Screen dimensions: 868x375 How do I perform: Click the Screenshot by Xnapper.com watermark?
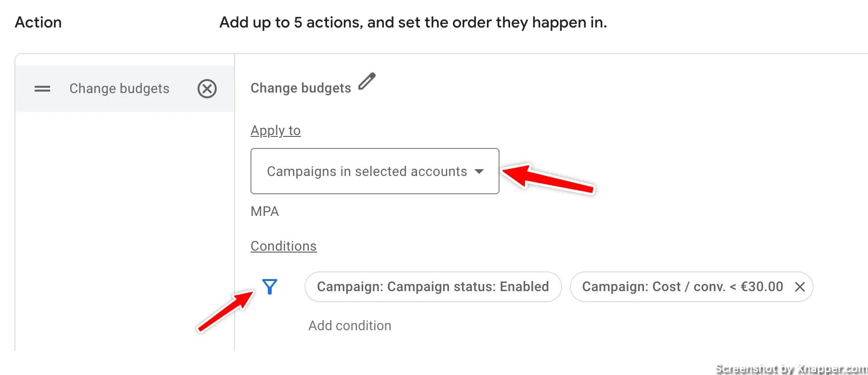pyautogui.click(x=791, y=369)
